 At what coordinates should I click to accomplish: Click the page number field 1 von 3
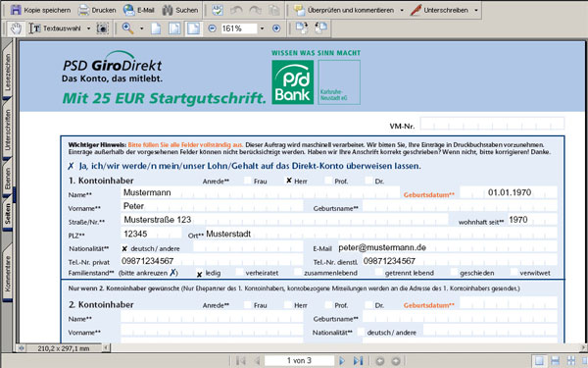pos(299,361)
